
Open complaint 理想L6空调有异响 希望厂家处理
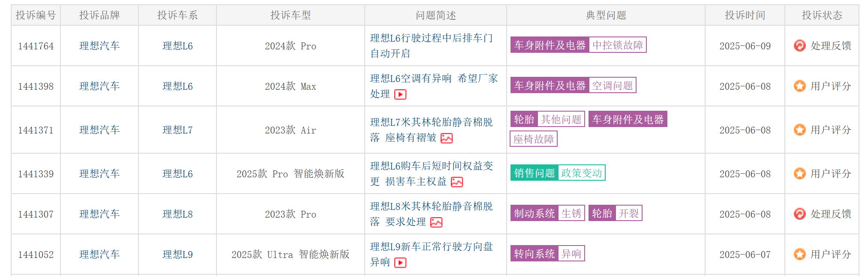(x=434, y=86)
